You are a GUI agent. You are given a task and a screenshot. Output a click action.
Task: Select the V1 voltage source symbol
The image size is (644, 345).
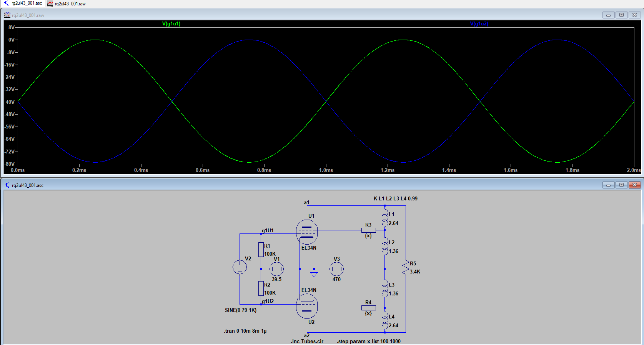[x=276, y=269]
